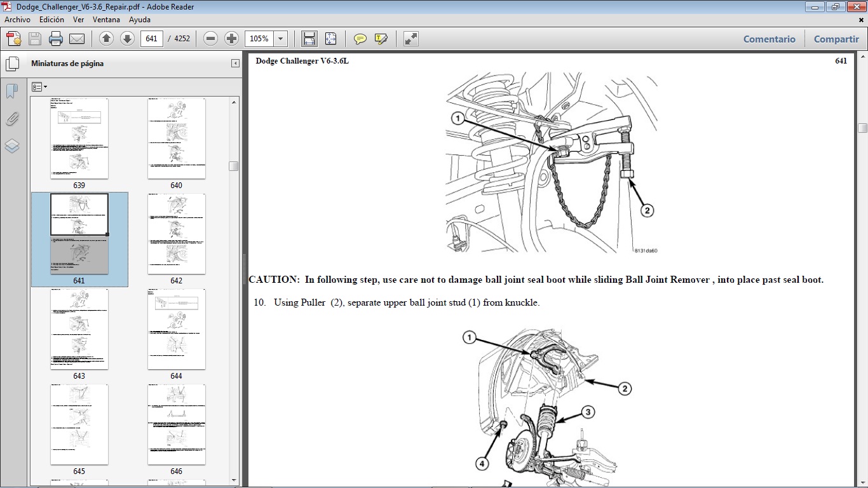Print the document
Screen dimensions: 868x488
[56, 38]
